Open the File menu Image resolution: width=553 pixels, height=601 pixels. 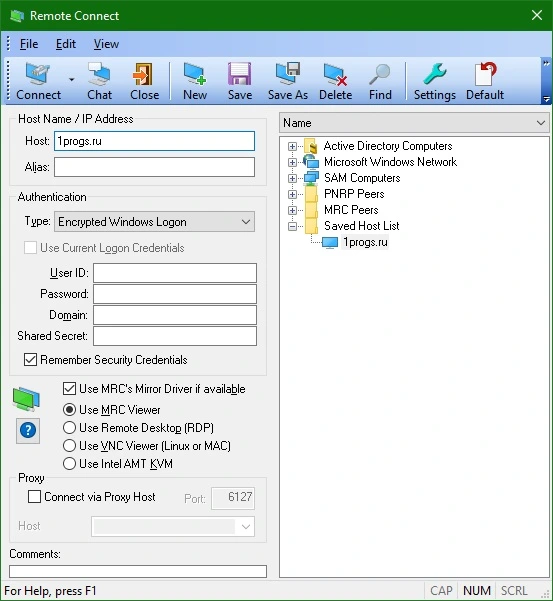[29, 44]
